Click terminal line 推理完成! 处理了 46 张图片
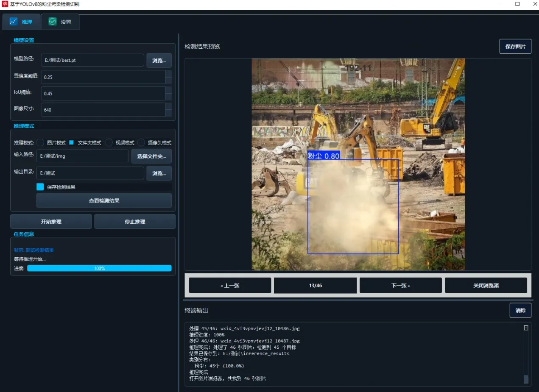 [x=243, y=347]
